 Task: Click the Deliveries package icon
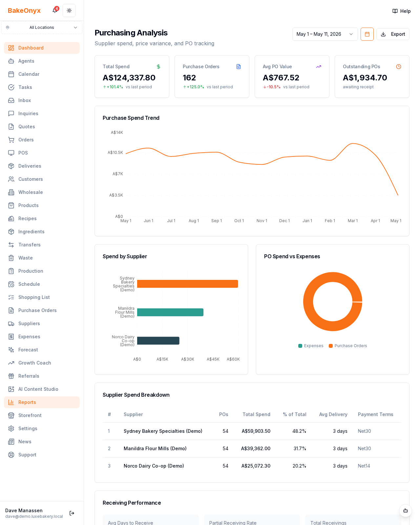(x=11, y=166)
